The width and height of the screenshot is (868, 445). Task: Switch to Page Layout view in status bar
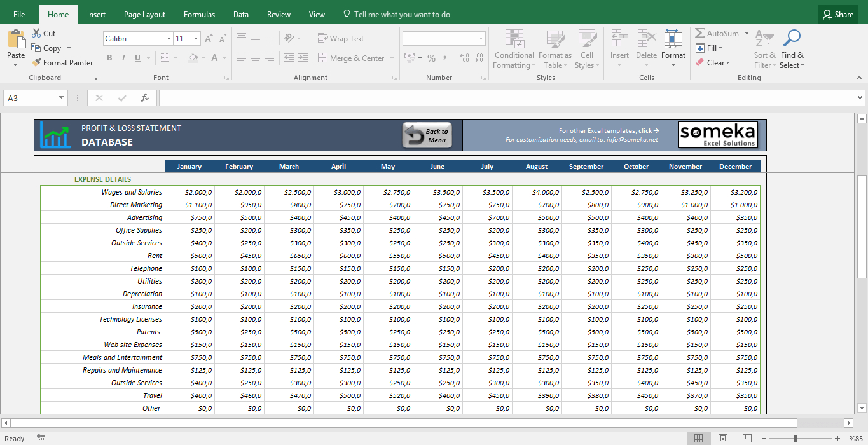point(722,439)
